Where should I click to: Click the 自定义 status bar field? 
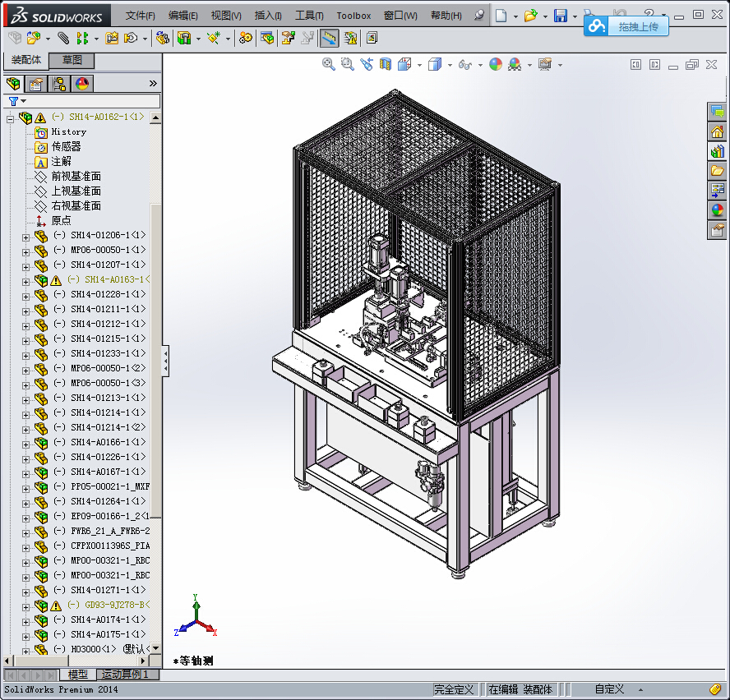[609, 689]
